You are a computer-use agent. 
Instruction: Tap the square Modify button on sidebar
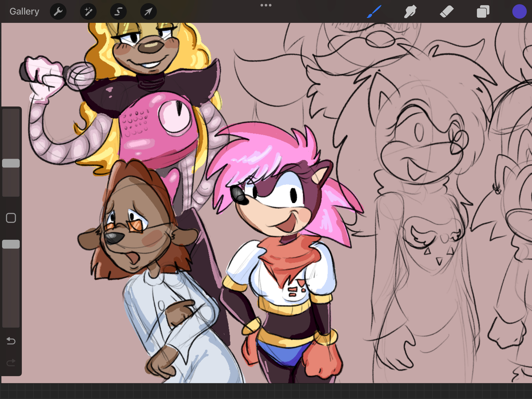pos(11,218)
